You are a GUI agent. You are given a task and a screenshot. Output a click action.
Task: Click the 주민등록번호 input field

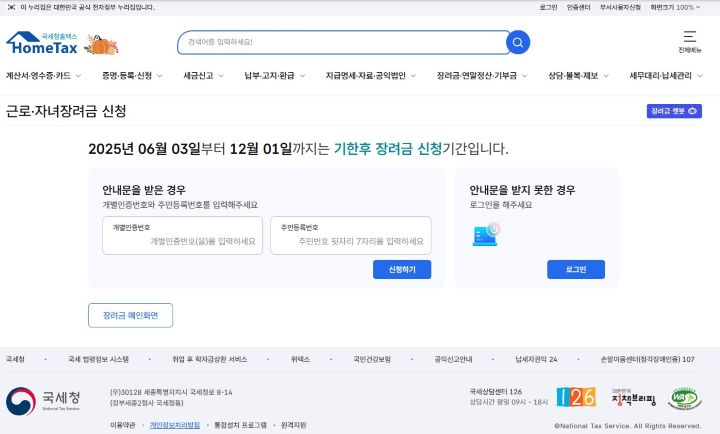[x=351, y=236]
